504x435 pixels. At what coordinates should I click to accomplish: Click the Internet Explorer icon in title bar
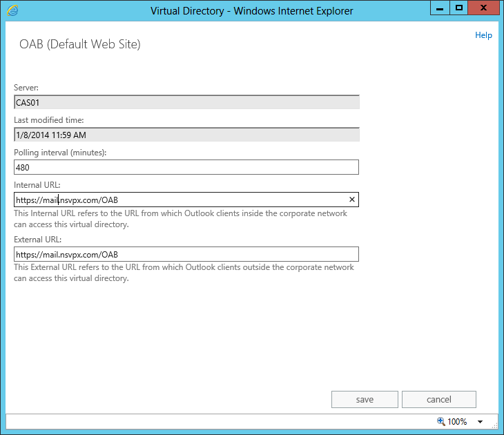pyautogui.click(x=12, y=10)
